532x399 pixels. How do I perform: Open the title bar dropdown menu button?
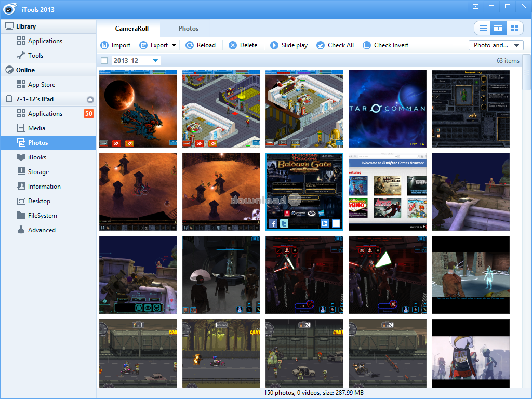[x=476, y=6]
